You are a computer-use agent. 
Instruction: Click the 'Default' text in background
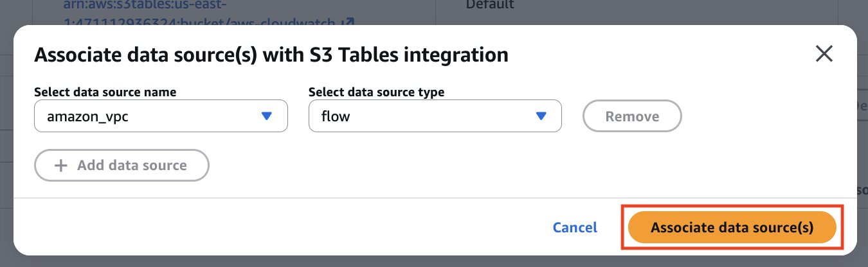click(490, 5)
